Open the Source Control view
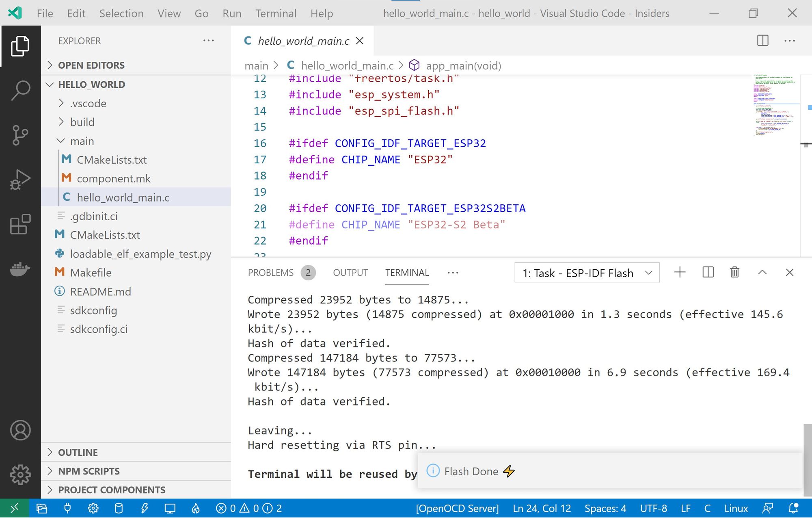The image size is (812, 518). pyautogui.click(x=20, y=135)
